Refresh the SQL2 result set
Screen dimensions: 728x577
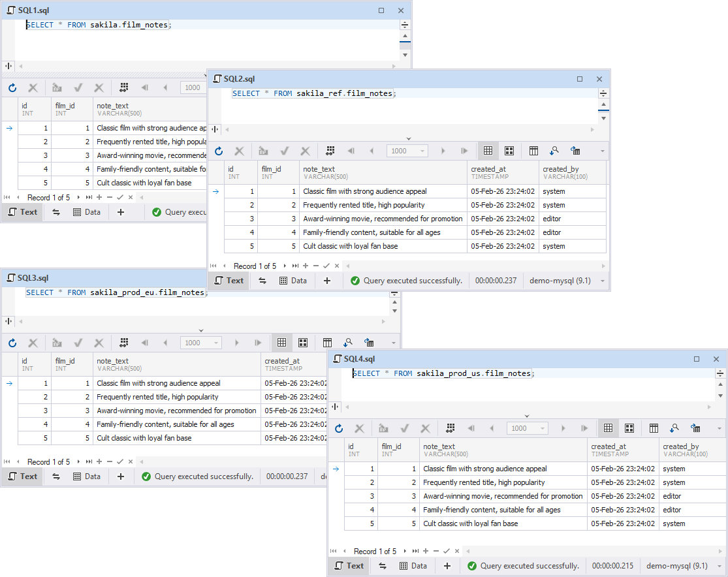219,150
